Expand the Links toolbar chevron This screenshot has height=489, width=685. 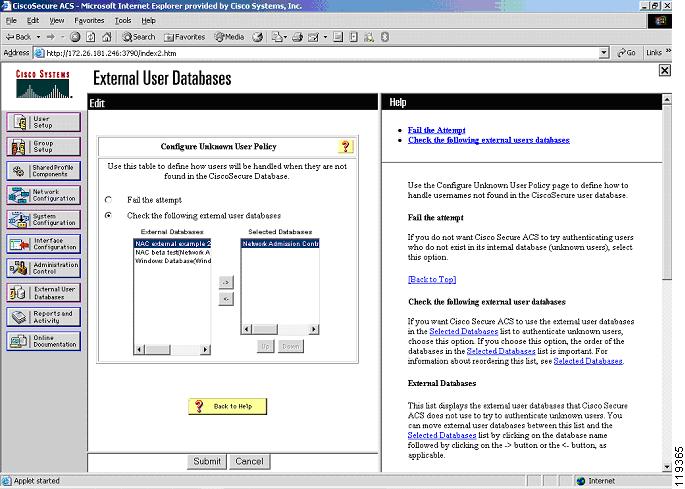[668, 52]
